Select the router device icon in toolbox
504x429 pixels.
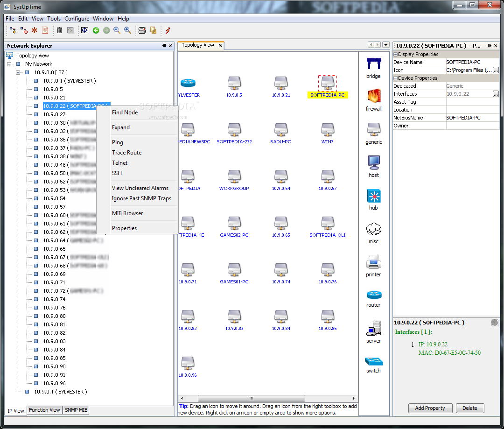click(x=374, y=295)
